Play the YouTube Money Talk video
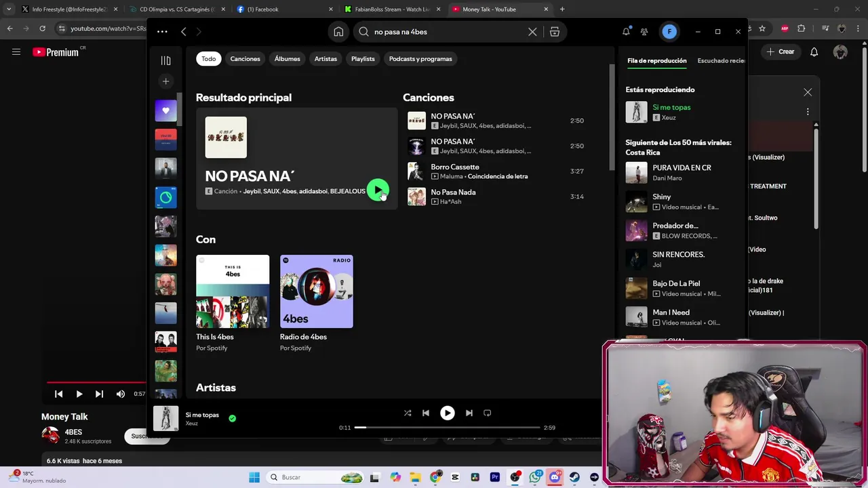Image resolution: width=868 pixels, height=488 pixels. 79,394
